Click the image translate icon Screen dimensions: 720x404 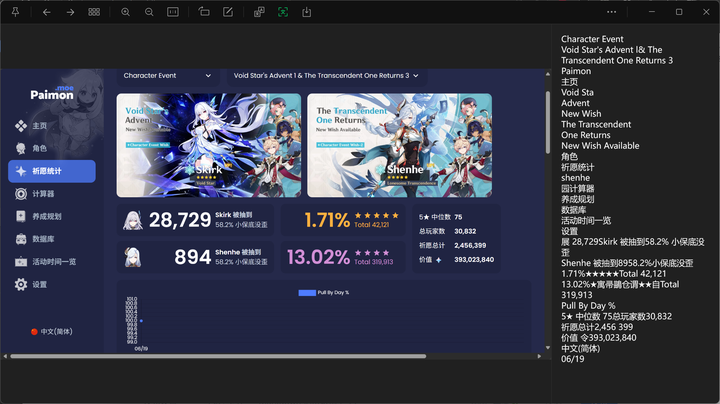tap(259, 12)
